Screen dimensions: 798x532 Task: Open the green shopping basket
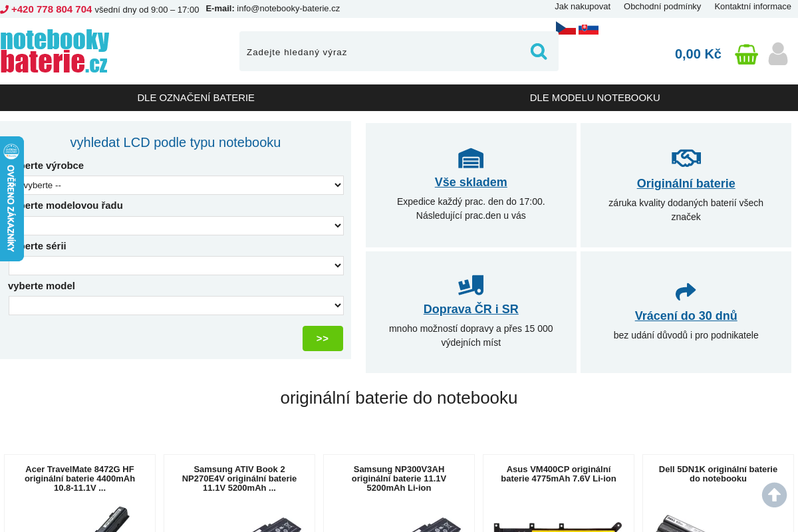tap(746, 54)
